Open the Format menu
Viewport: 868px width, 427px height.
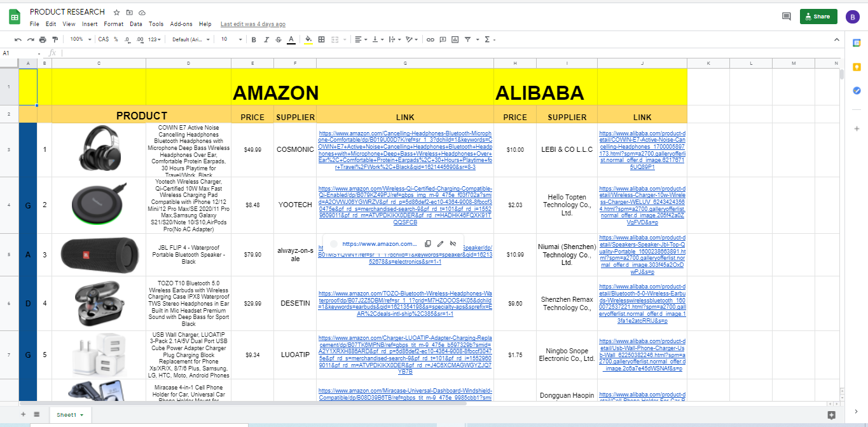click(x=114, y=24)
